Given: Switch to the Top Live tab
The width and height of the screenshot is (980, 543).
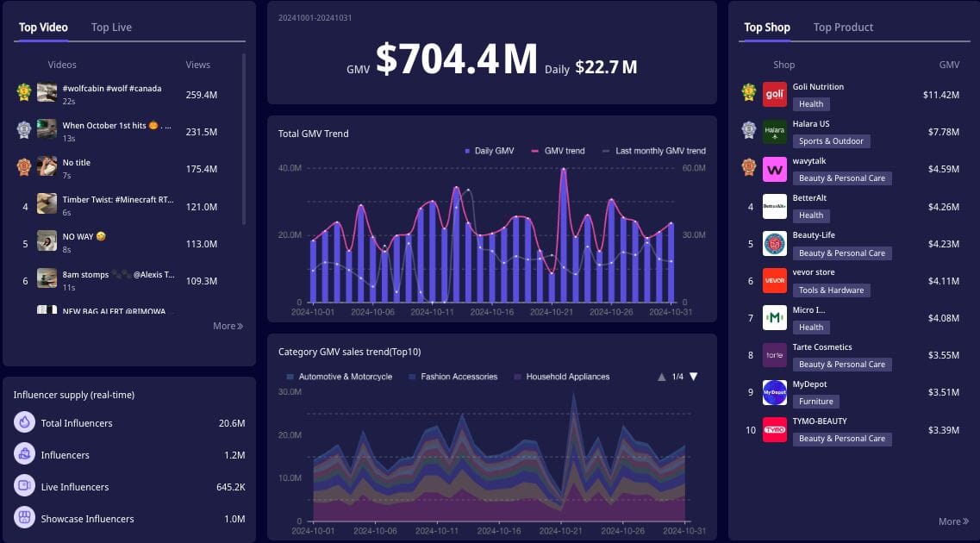Looking at the screenshot, I should point(111,28).
